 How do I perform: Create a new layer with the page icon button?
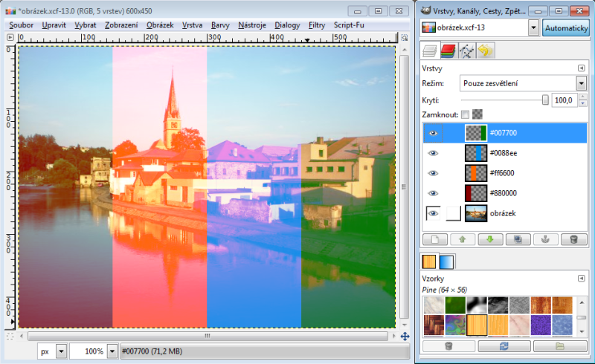coord(435,240)
